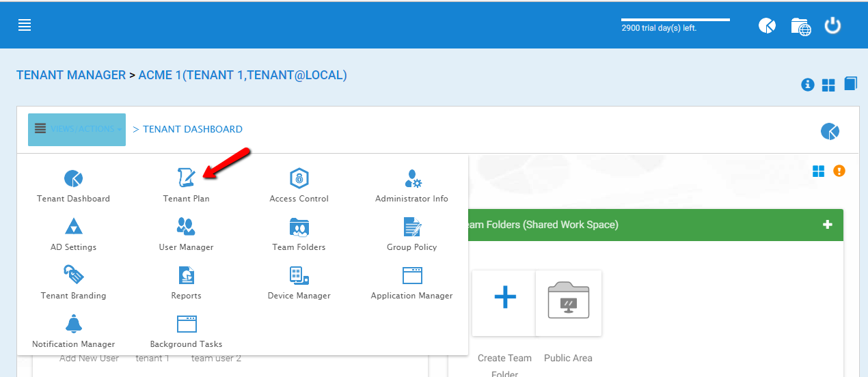868x377 pixels.
Task: Open the Public Area folder tile
Action: [569, 303]
